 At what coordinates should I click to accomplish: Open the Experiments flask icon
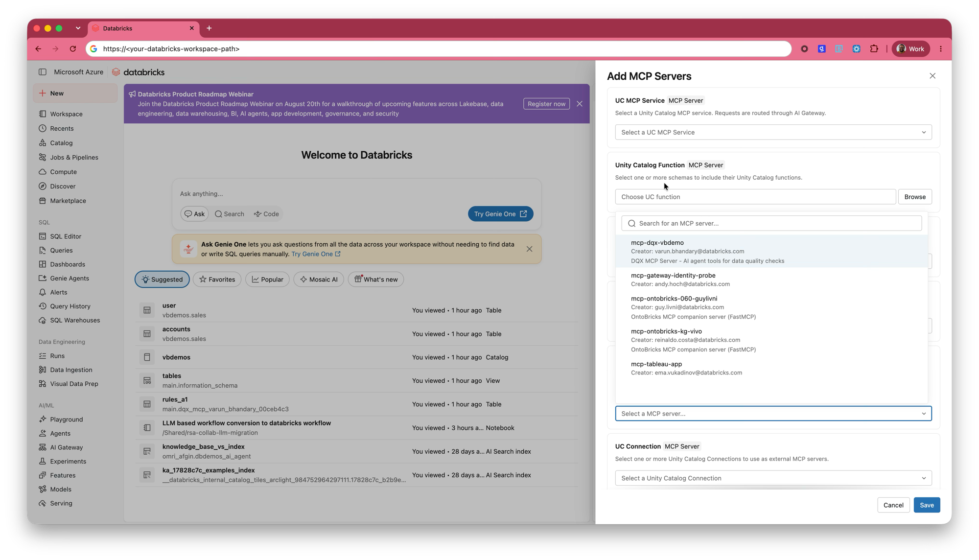coord(43,461)
